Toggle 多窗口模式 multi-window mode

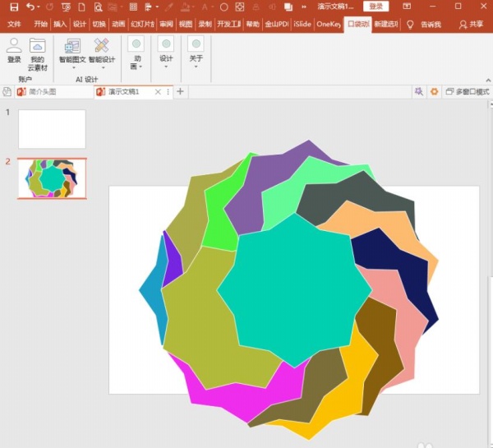467,92
